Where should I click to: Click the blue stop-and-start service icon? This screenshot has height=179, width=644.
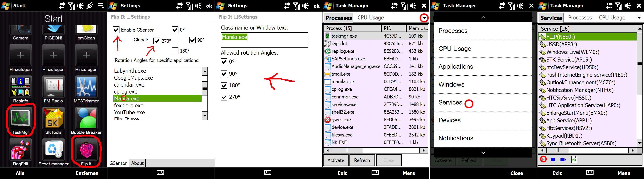[563, 160]
